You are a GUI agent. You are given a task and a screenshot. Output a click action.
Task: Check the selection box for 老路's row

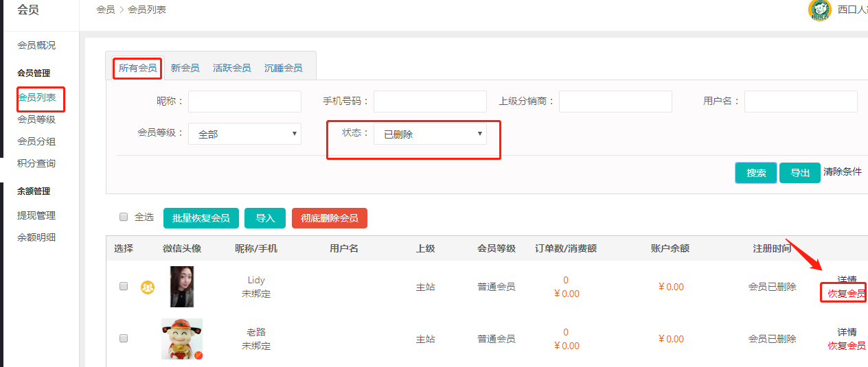click(124, 338)
